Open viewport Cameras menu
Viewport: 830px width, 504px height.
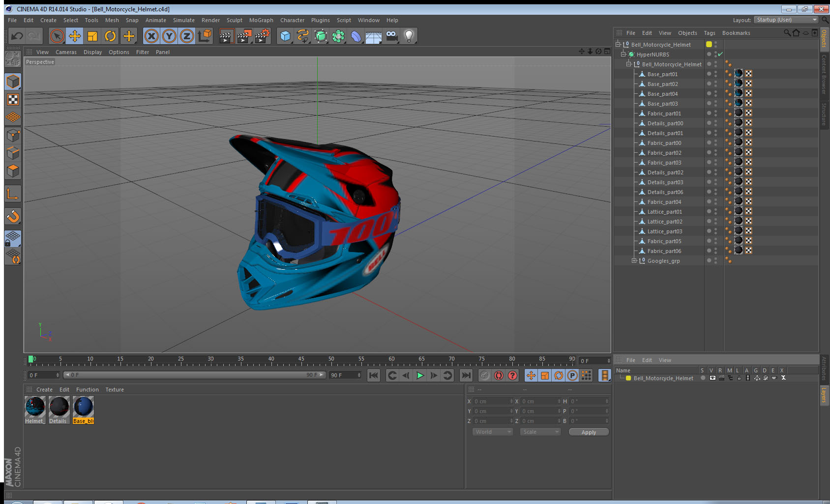point(66,52)
